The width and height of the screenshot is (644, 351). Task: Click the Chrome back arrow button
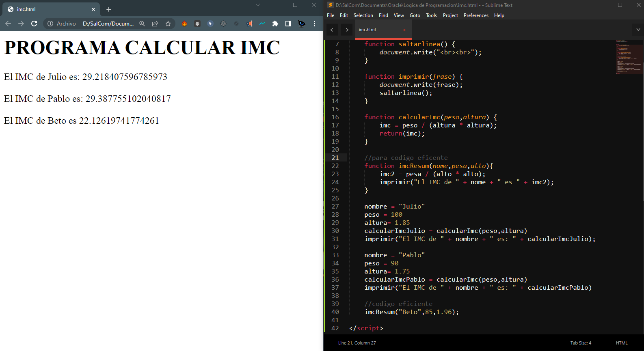[8, 24]
